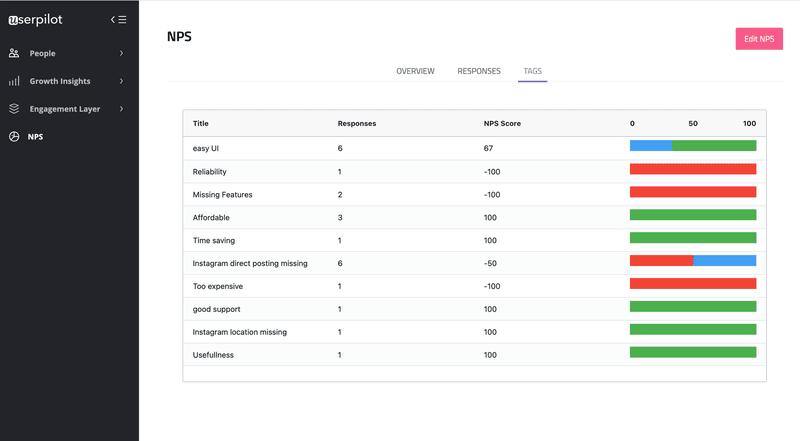Click the NPS pie chart icon
800x441 pixels.
pos(14,136)
